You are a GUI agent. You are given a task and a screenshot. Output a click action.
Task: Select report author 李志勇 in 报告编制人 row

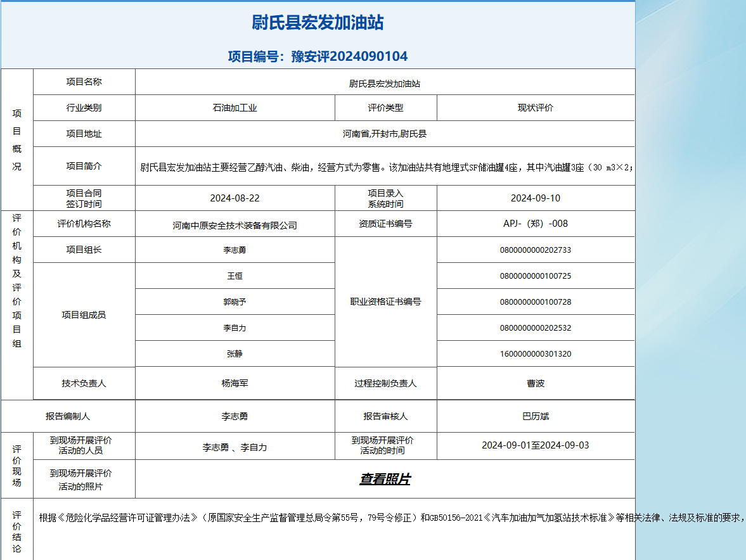(235, 416)
